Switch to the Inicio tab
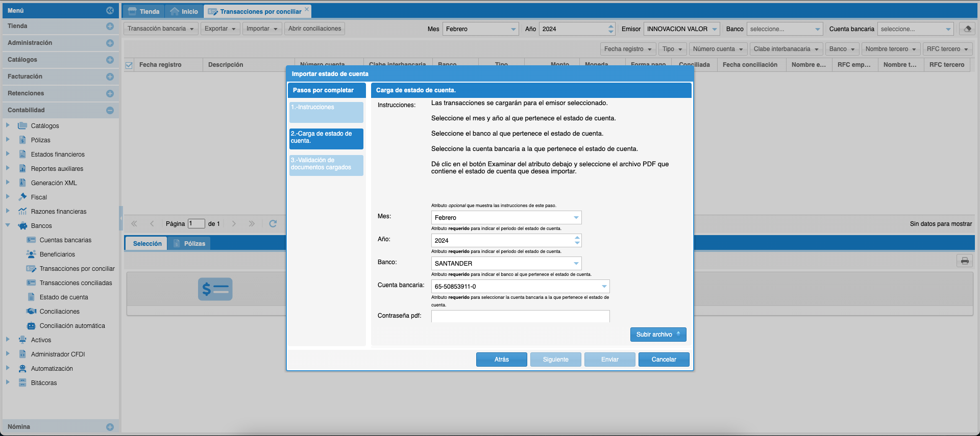 [184, 11]
